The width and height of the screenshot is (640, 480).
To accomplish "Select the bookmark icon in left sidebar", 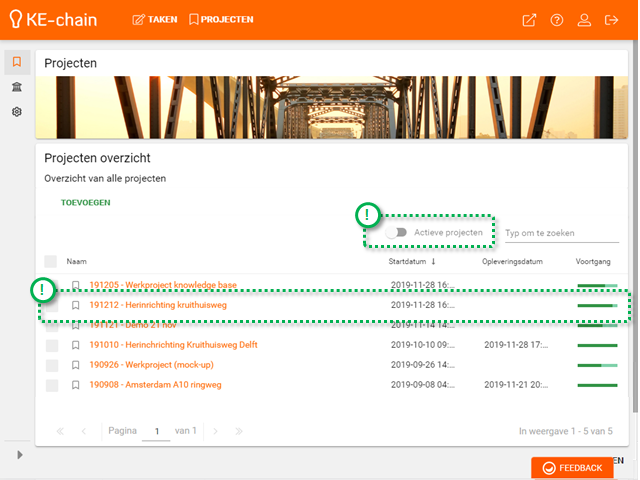I will pos(17,62).
